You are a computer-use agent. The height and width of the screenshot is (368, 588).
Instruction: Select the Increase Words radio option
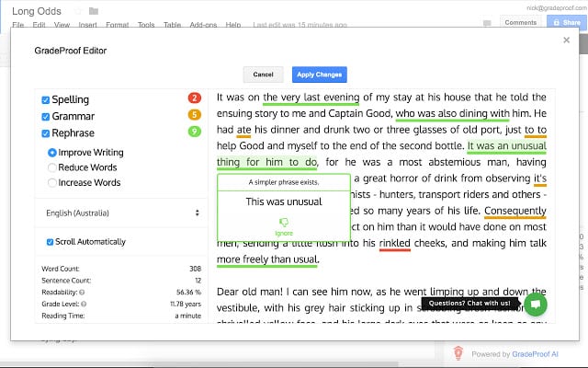[x=52, y=182]
